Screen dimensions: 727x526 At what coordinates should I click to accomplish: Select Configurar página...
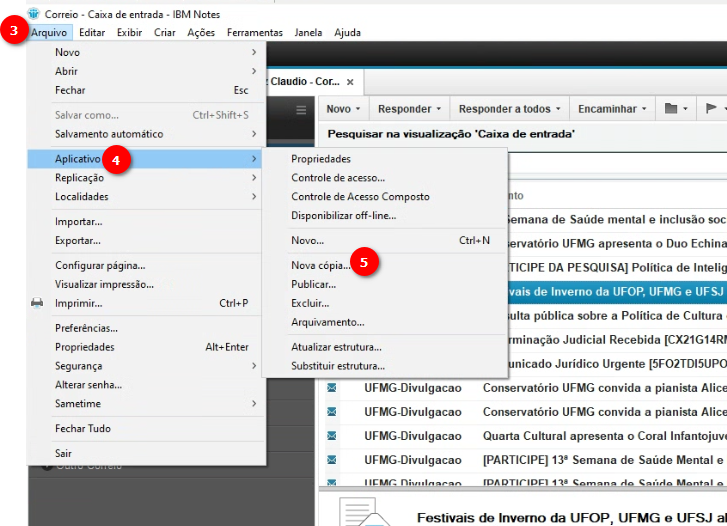[x=147, y=265]
